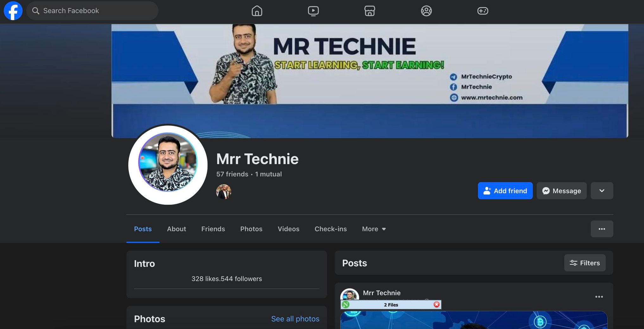The image size is (644, 329).
Task: Click the Mrr Technie profile name heading
Action: click(257, 159)
